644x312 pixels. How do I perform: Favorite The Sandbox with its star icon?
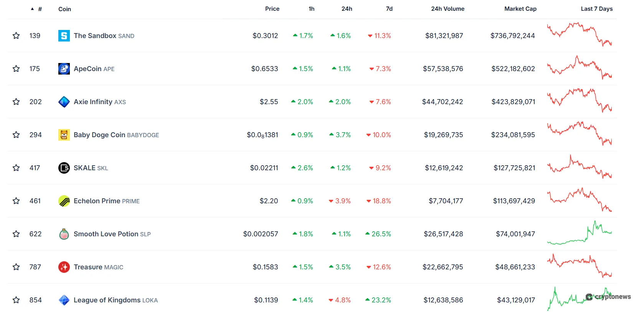(16, 36)
